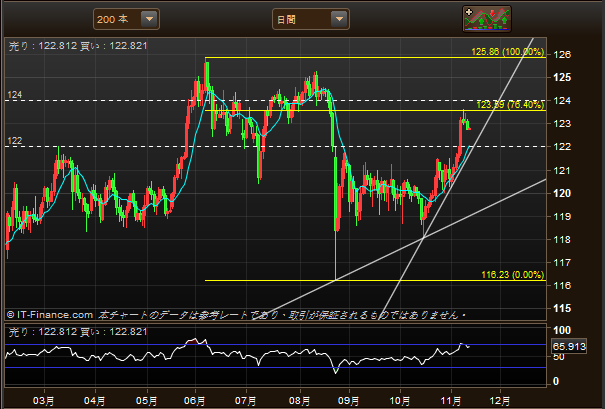Click the 126 price axis label
This screenshot has height=409, width=605.
562,54
